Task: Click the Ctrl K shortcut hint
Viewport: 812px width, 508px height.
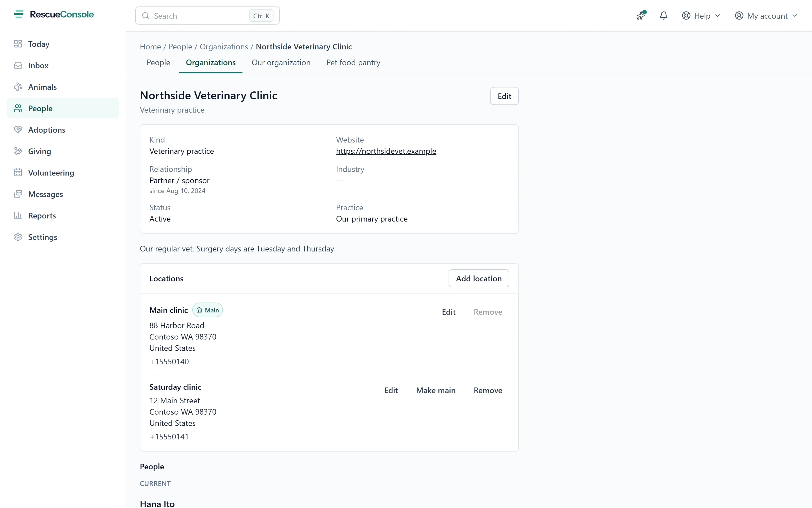Action: pyautogui.click(x=261, y=16)
